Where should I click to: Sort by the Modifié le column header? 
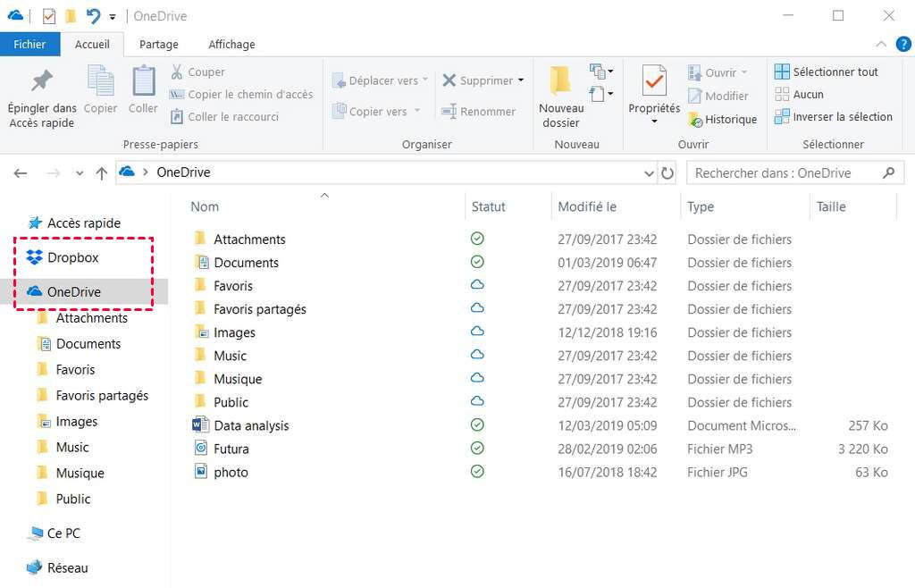point(587,206)
